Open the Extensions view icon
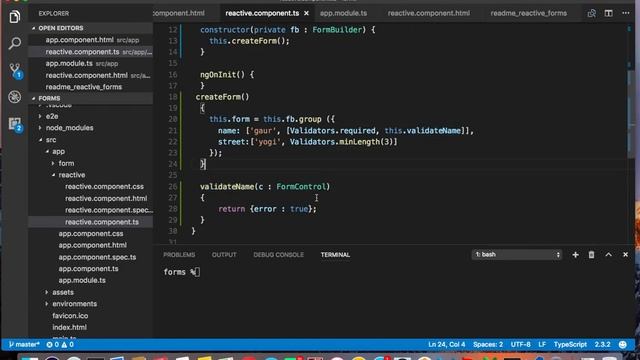The width and height of the screenshot is (640, 360). pyautogui.click(x=16, y=124)
